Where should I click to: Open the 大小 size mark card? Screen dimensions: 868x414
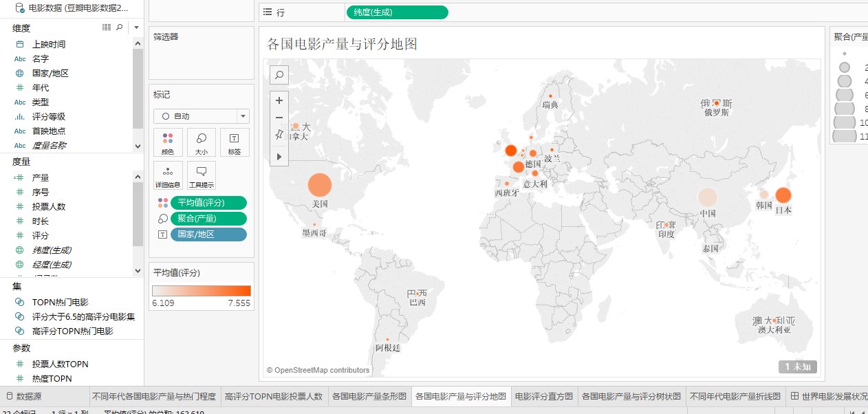[202, 142]
